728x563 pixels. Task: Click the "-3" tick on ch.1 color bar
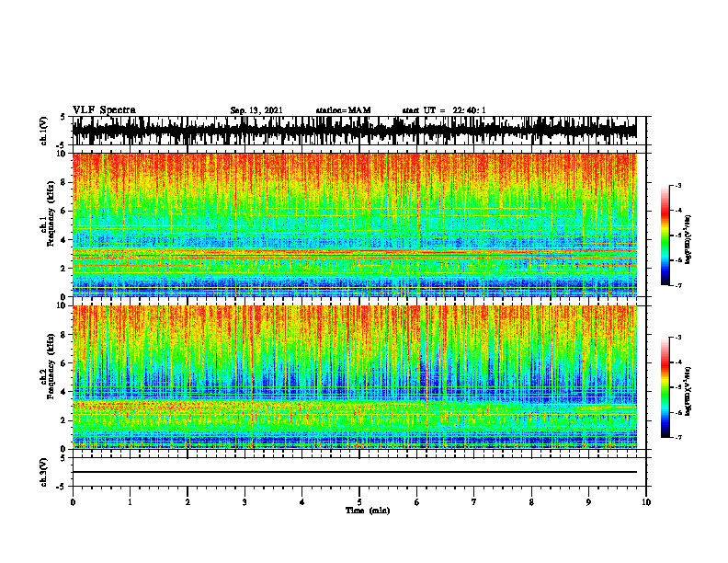point(677,185)
